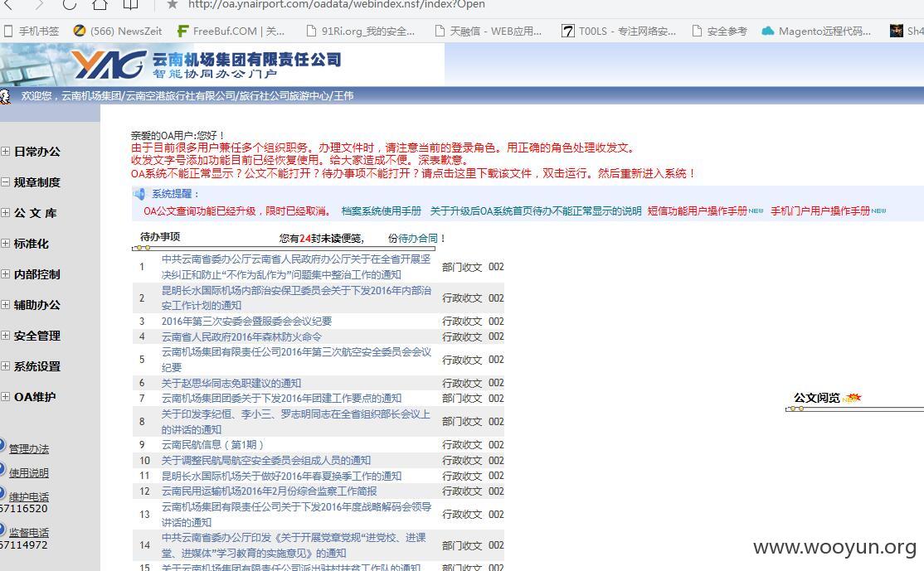Open 手机门户用户操作手册 link
Viewport: 924px width, 571px height.
tap(820, 210)
